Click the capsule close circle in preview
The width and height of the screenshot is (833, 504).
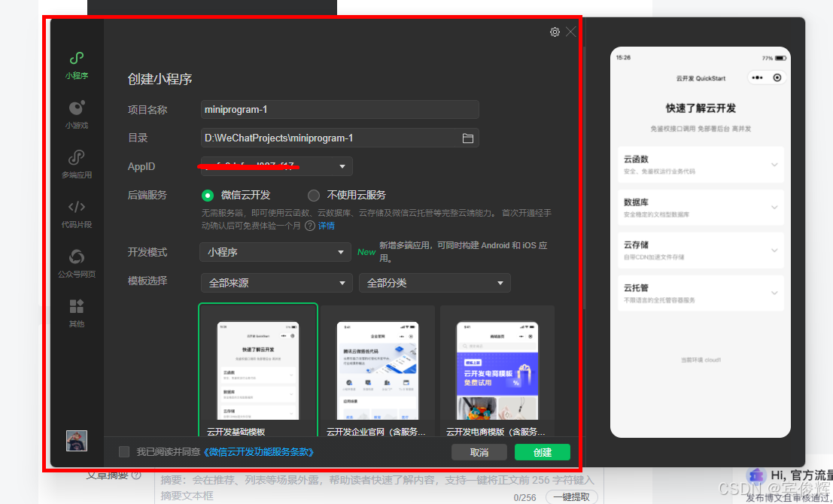(x=777, y=77)
